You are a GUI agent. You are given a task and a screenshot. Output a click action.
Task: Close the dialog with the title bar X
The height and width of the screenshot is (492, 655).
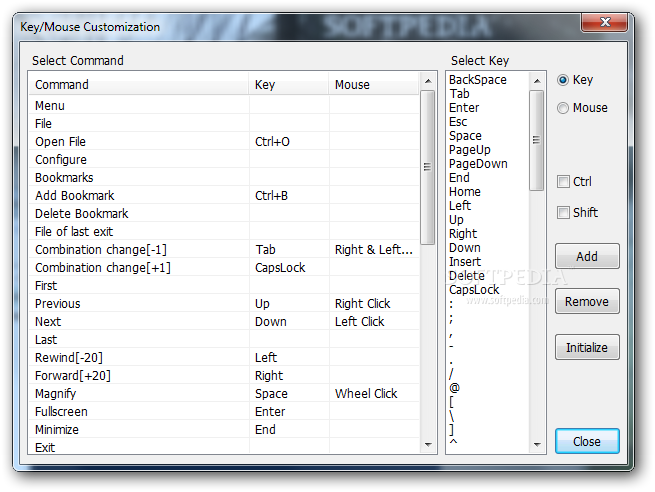[604, 22]
